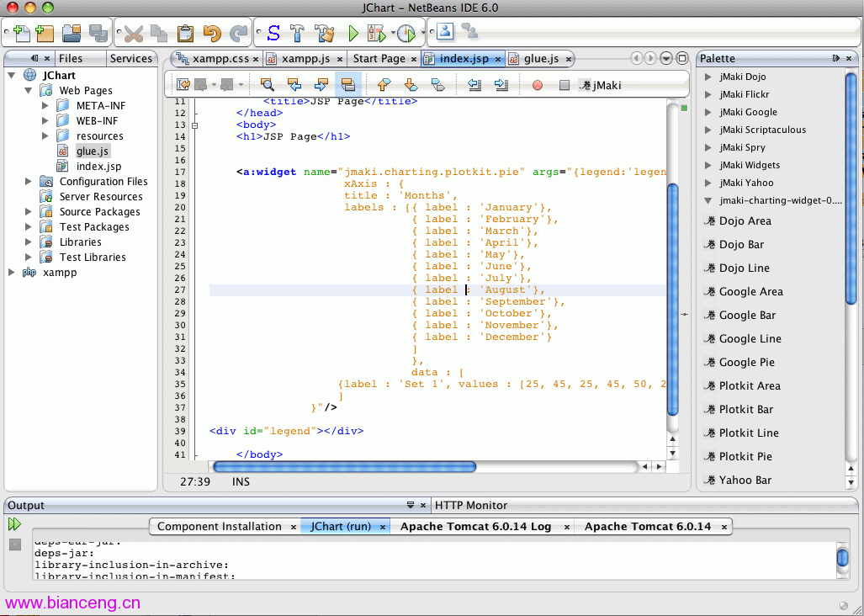The image size is (864, 616).
Task: Click the Stop square button in Output
Action: point(15,544)
